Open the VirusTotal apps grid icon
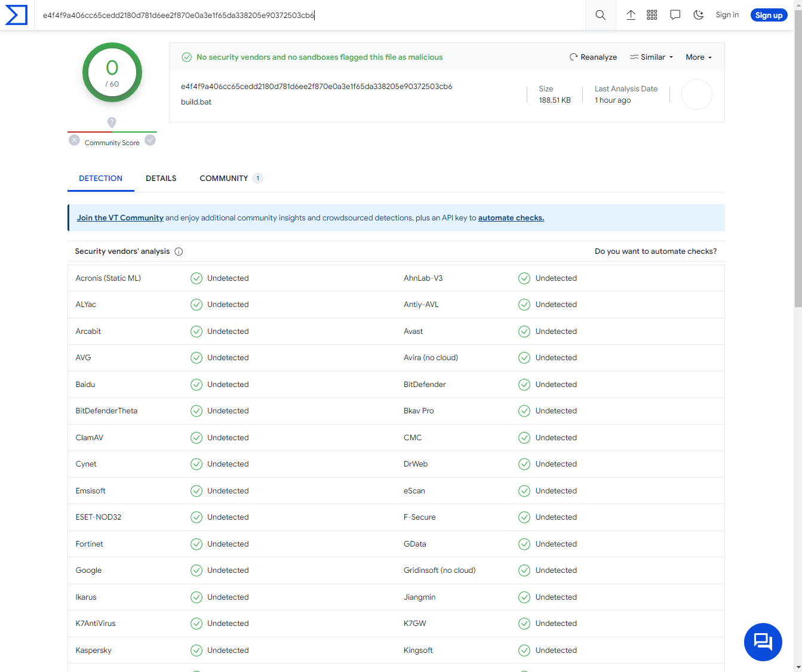Screen dimensions: 802x672 (x=652, y=14)
